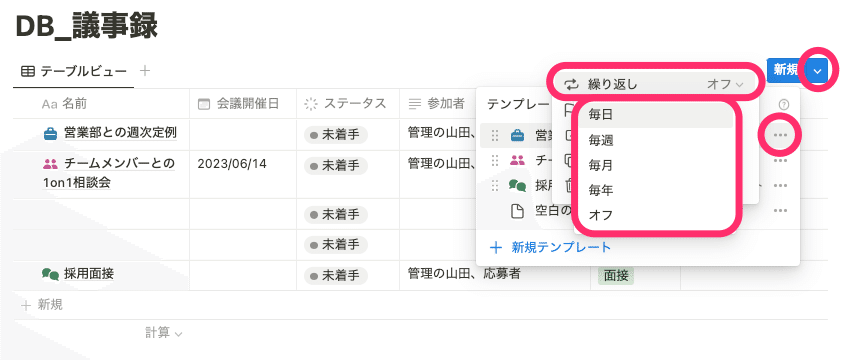Screen dimensions: 842x360
Task: Grab drag handle of the people-icon template
Action: [x=495, y=160]
